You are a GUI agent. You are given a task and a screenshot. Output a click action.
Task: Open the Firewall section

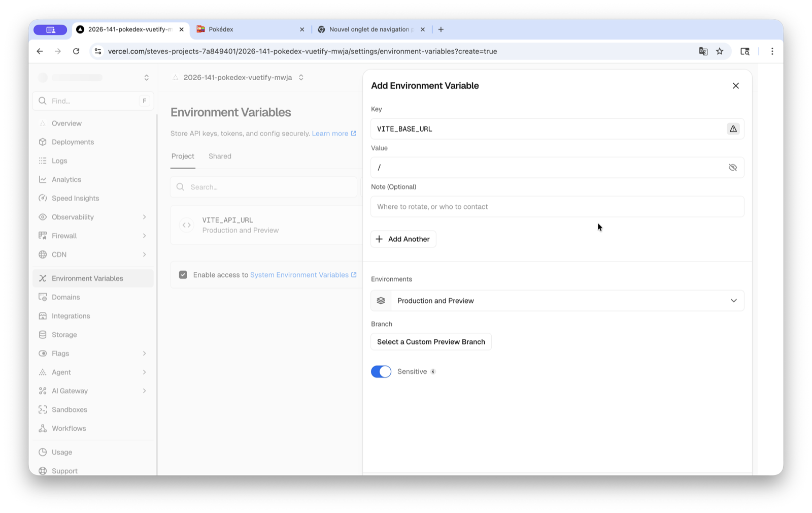[64, 235]
